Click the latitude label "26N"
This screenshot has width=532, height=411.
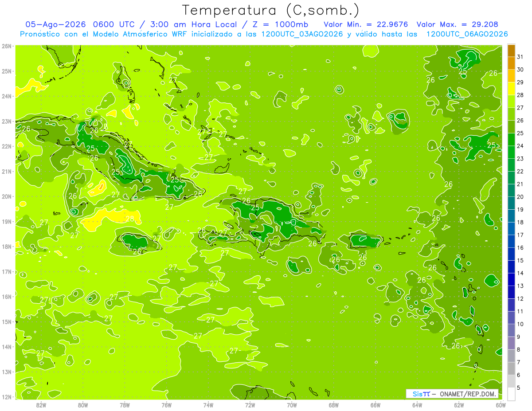click(7, 46)
